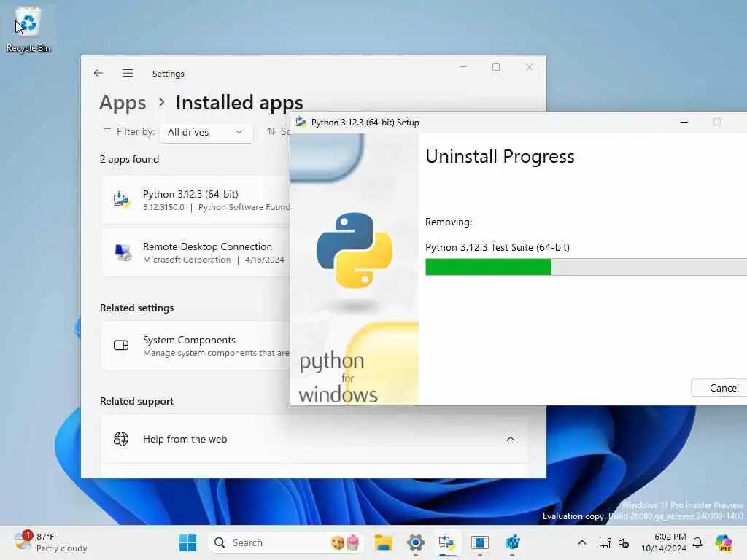Open the weather widget showing 87°F
The height and width of the screenshot is (560, 747).
(50, 542)
